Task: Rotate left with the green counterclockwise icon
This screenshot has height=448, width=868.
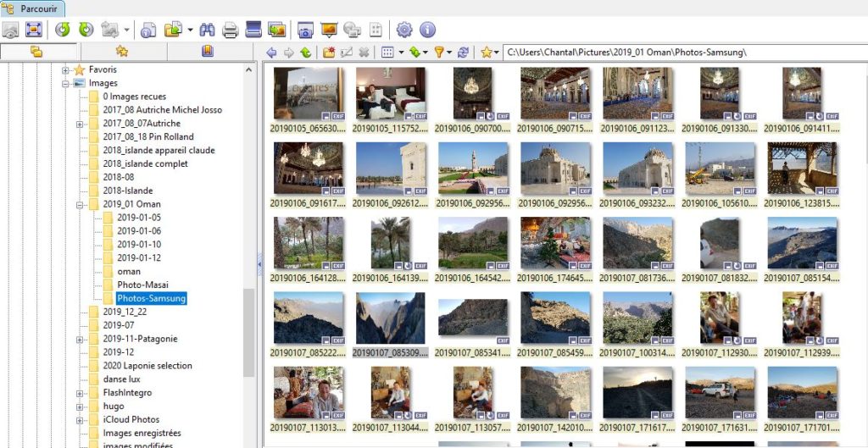Action: point(62,30)
